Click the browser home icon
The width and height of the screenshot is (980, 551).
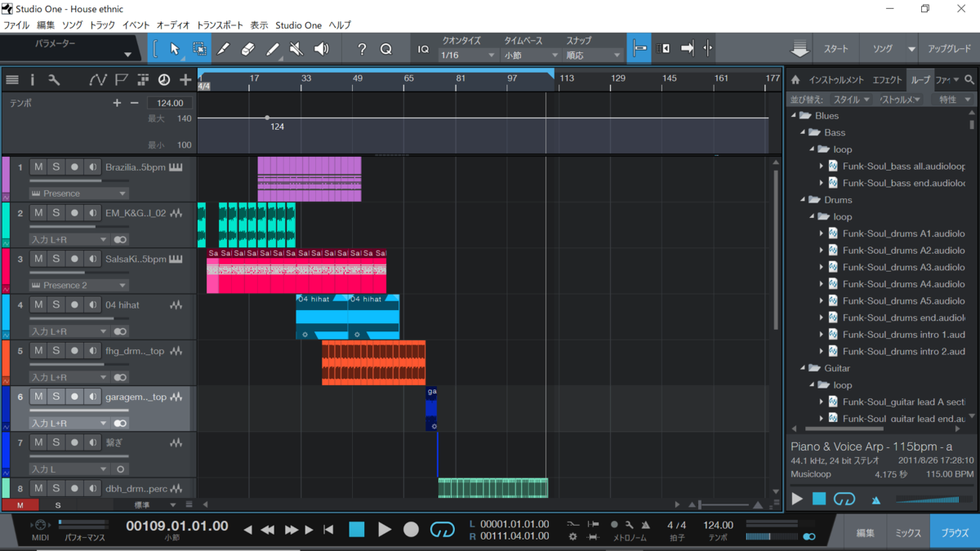pos(795,80)
